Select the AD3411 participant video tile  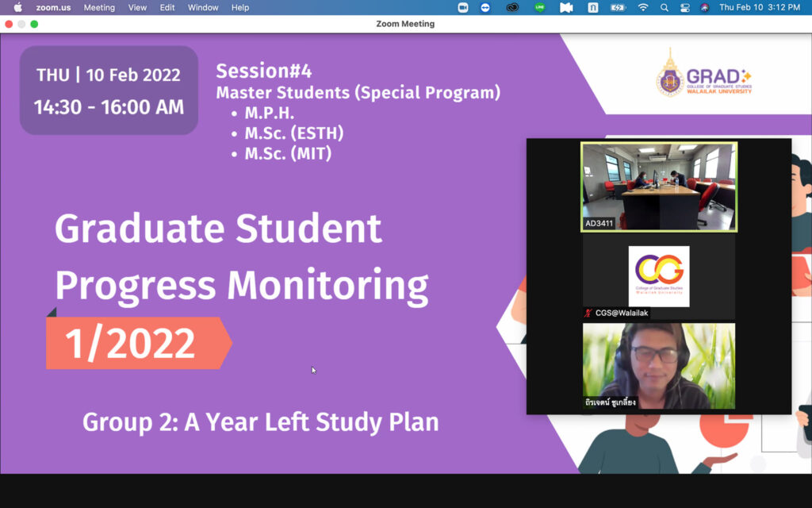click(659, 187)
